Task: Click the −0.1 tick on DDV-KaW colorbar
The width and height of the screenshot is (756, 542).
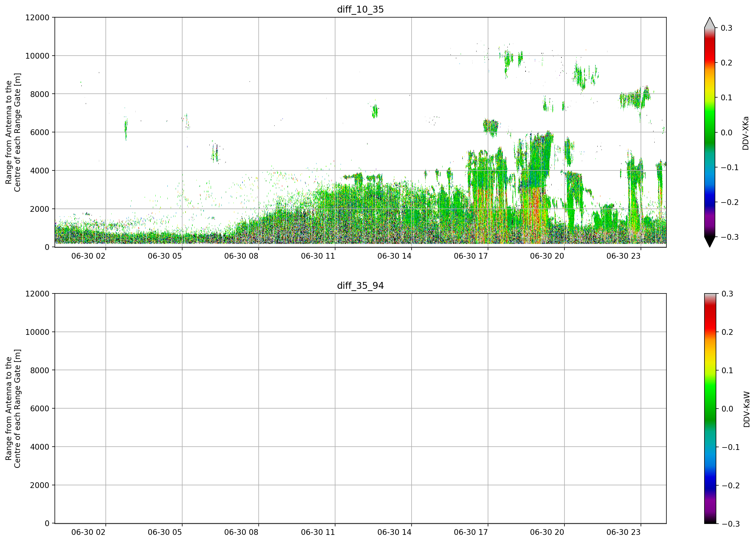Action: (731, 447)
